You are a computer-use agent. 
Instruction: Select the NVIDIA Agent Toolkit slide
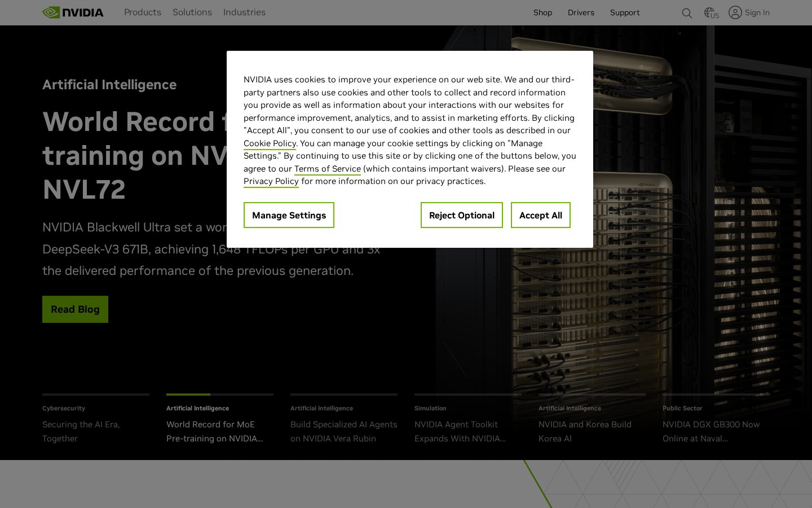[468, 419]
